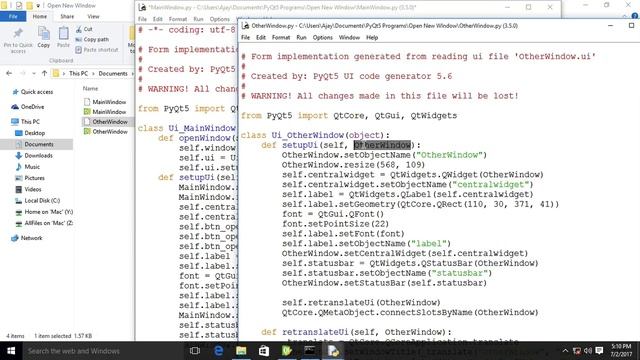Viewport: 640px width, 360px height.
Task: Click selected OtherWindow text in setupUi
Action: (382, 145)
